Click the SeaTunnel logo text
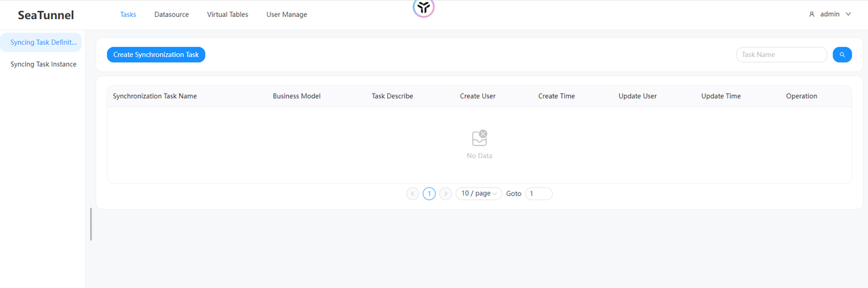868x288 pixels. tap(46, 15)
